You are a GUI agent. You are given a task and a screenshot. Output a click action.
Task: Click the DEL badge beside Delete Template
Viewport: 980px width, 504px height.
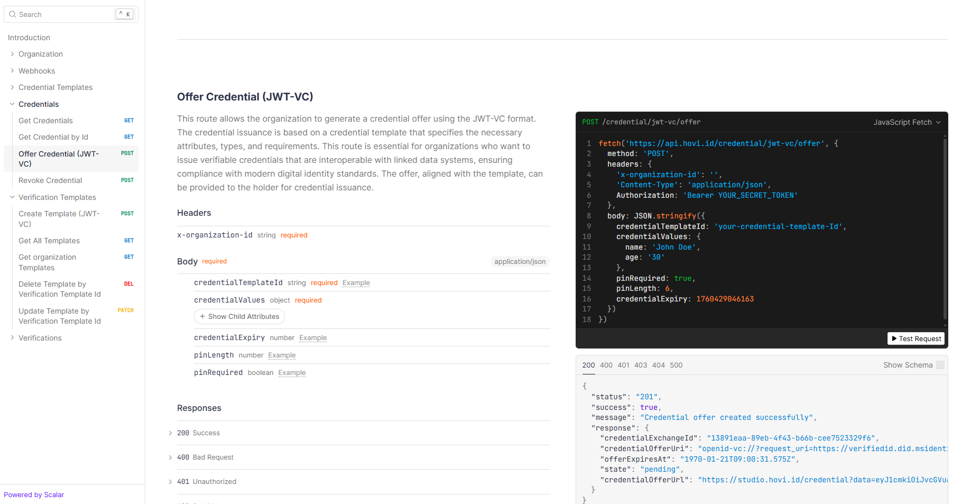click(x=128, y=284)
